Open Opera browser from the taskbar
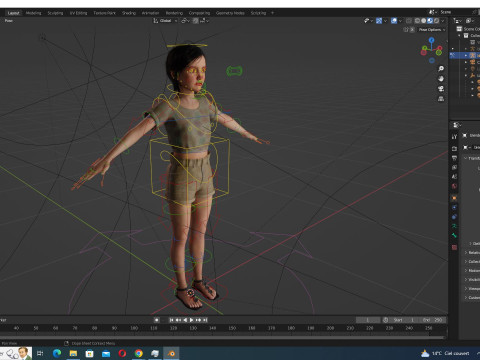This screenshot has height=360, width=480. click(x=122, y=353)
